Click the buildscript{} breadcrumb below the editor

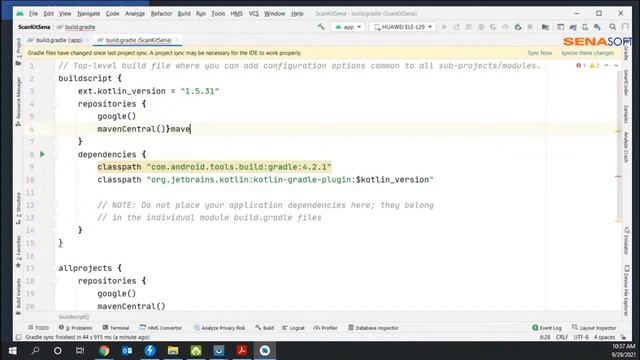(74, 317)
